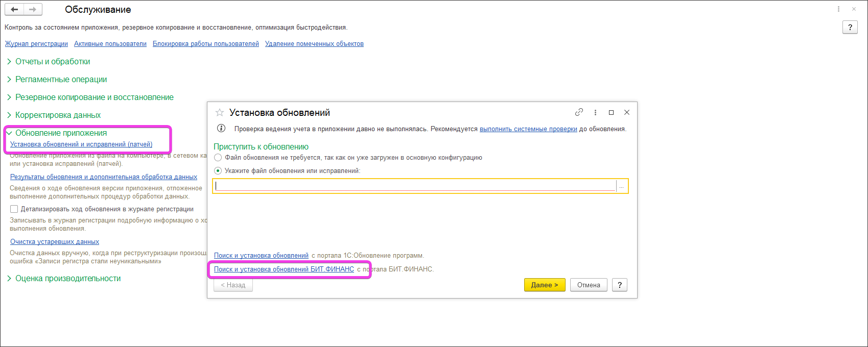This screenshot has width=868, height=347.
Task: Click the file browse ellipsis button
Action: pos(621,186)
